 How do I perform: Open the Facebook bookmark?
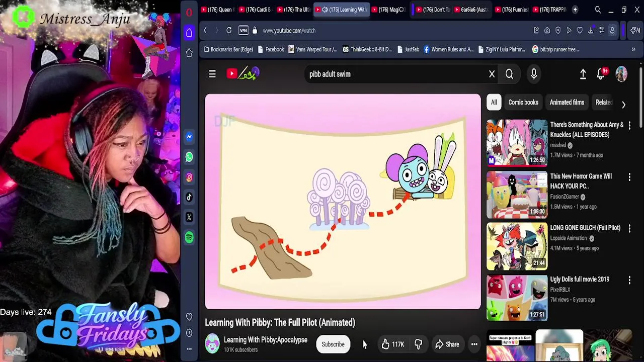[x=271, y=49]
